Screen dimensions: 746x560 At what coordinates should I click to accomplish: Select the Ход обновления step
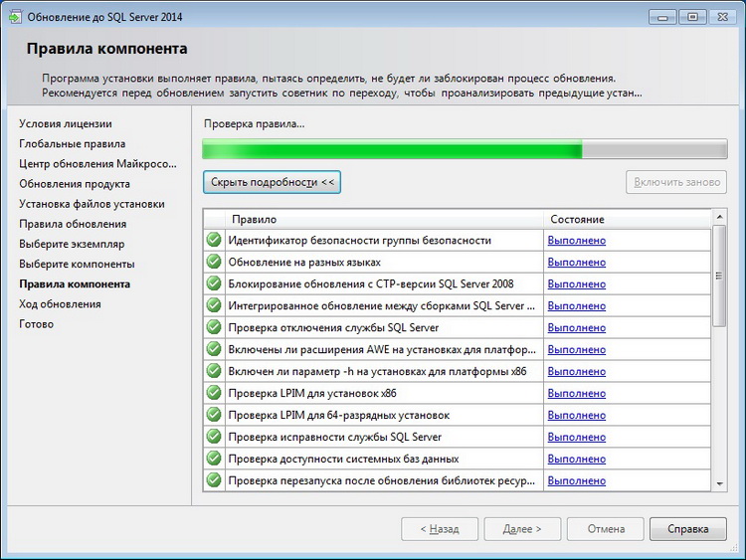[x=60, y=304]
